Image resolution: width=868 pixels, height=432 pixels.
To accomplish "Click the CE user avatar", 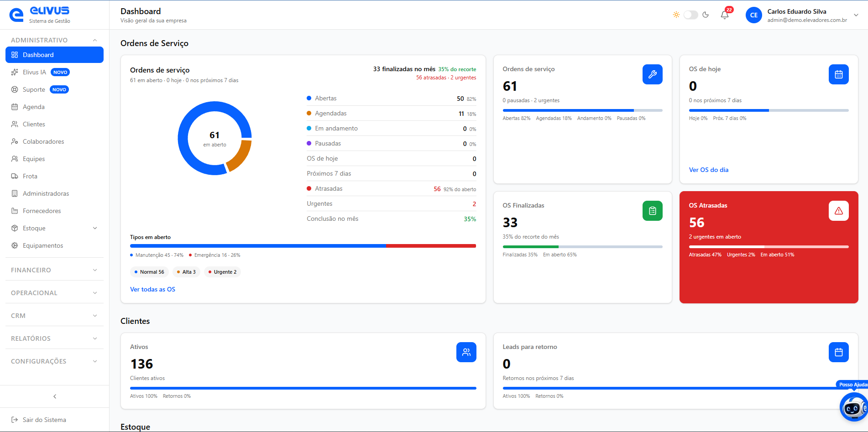I will tap(753, 15).
